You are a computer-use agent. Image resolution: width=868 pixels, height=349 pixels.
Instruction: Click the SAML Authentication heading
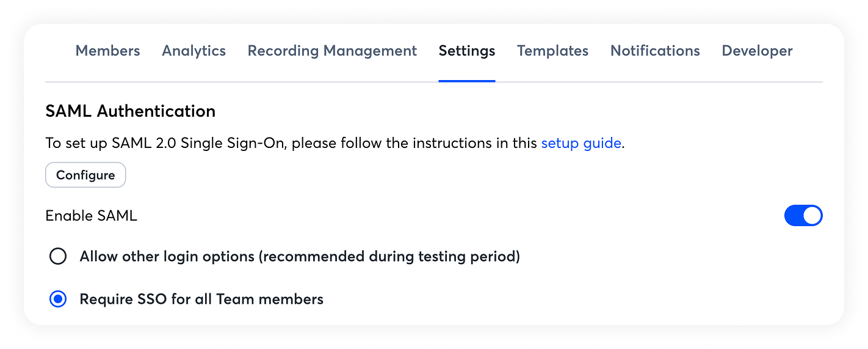(130, 111)
